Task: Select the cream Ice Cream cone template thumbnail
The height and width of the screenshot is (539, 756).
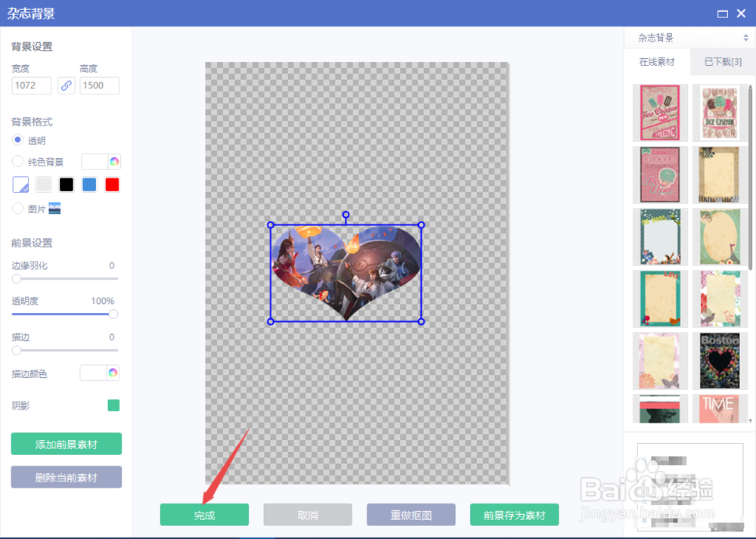Action: pyautogui.click(x=720, y=113)
